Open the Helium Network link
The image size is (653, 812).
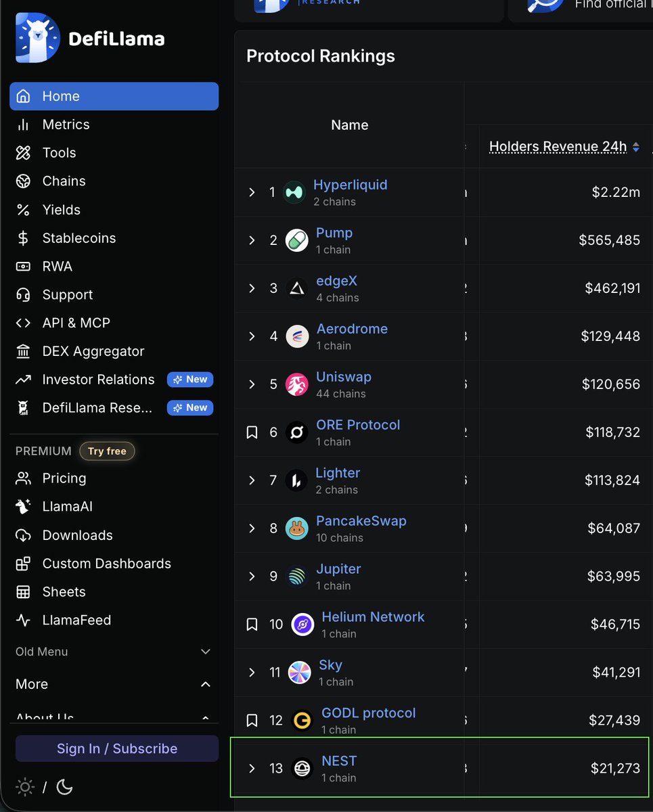(373, 617)
